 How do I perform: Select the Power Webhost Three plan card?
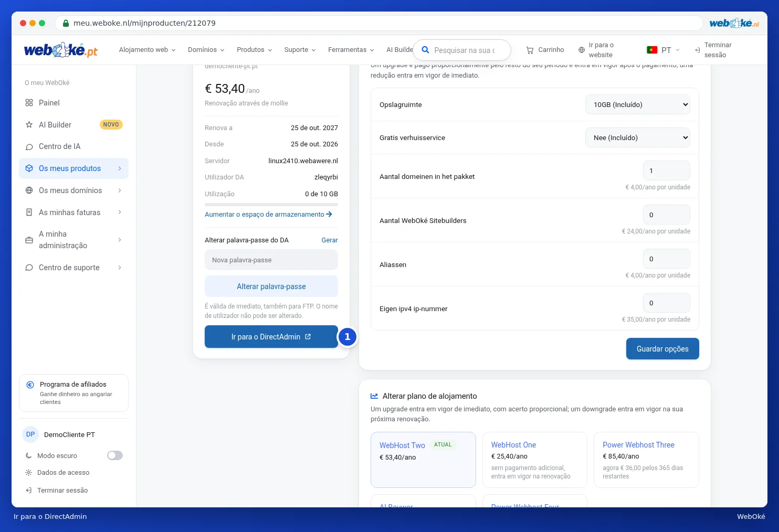tap(646, 460)
